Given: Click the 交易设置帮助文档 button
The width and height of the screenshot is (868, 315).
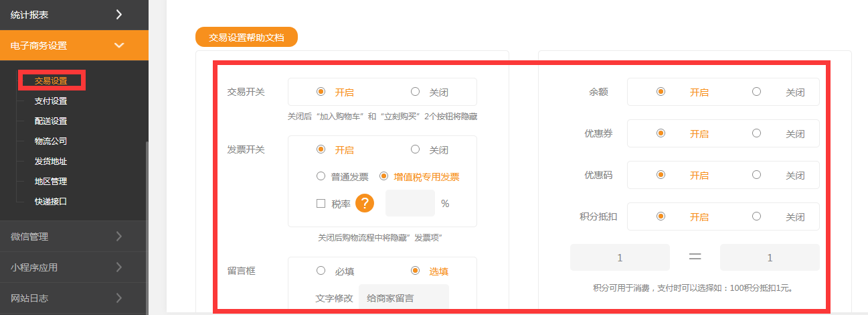Looking at the screenshot, I should (246, 38).
